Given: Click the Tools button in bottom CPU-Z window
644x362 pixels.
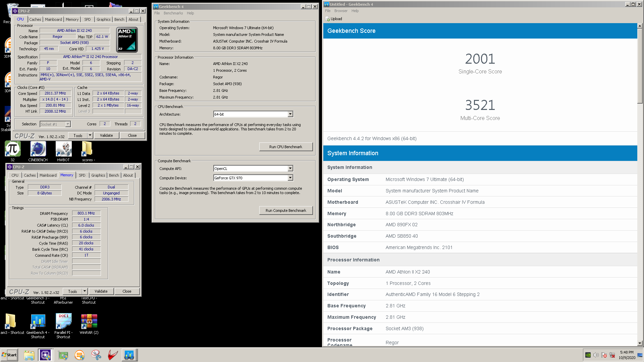Looking at the screenshot, I should coord(72,291).
